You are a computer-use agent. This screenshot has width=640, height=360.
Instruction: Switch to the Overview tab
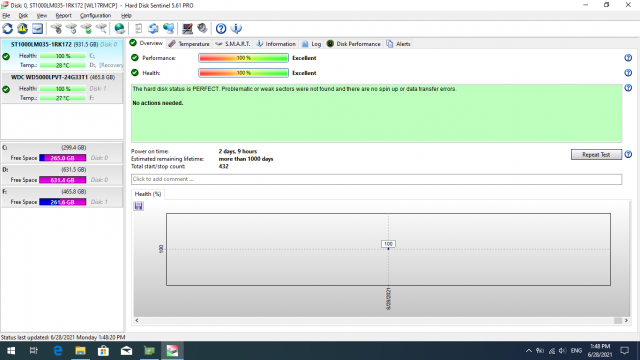pos(146,43)
